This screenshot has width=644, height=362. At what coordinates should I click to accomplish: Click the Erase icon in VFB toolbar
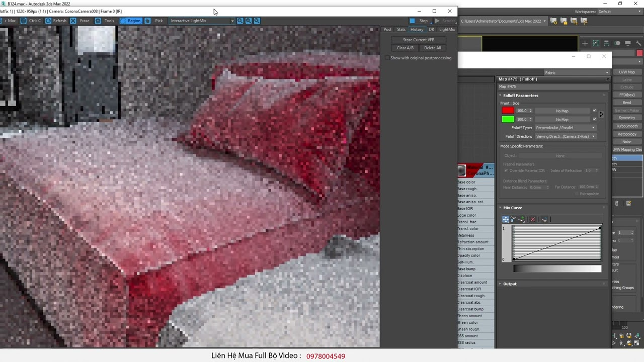[73, 21]
